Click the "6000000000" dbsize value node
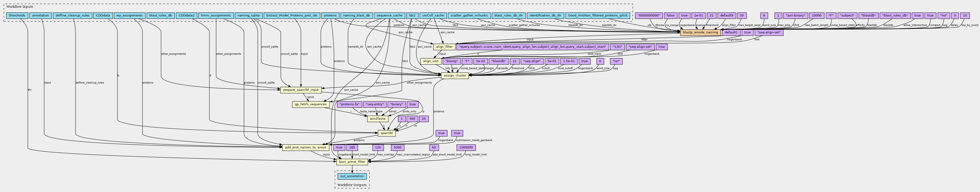This screenshot has width=980, height=192. pos(649,16)
